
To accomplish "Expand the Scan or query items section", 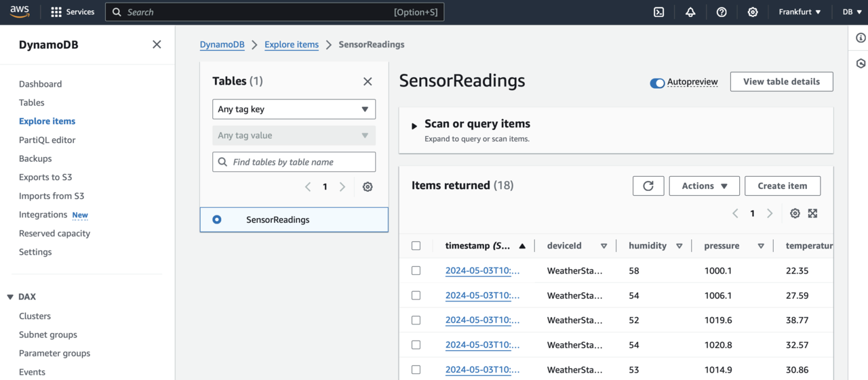I will tap(414, 126).
